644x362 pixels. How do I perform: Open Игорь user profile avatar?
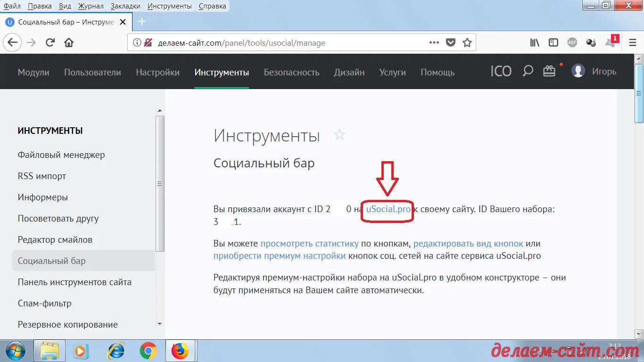tap(578, 71)
